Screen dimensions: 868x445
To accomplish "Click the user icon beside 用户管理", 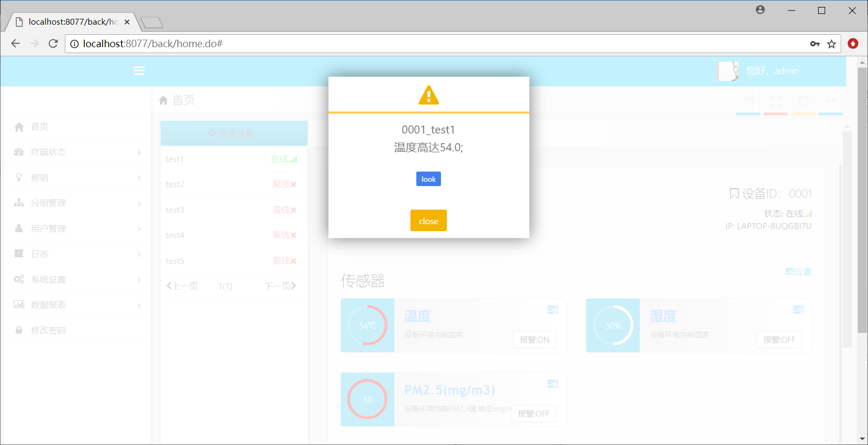I will tap(19, 228).
